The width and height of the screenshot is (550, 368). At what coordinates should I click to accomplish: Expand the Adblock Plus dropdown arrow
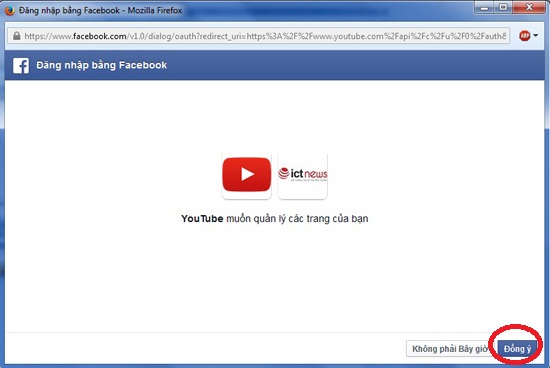(536, 35)
